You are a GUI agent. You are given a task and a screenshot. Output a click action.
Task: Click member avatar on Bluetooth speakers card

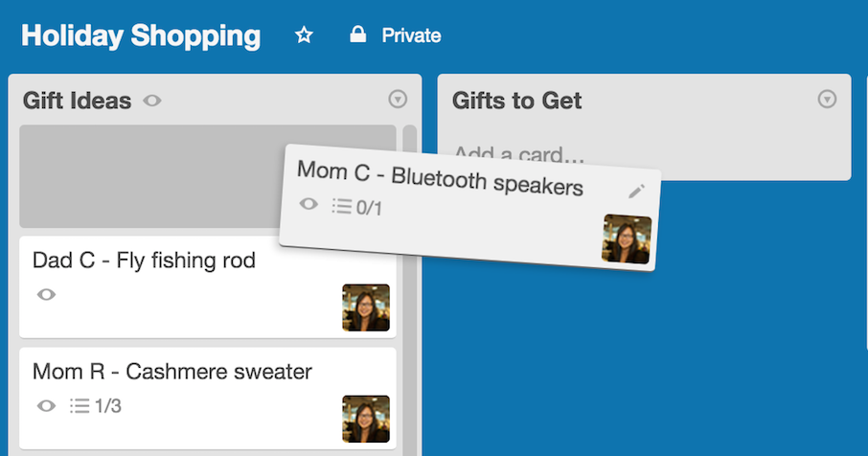(627, 239)
